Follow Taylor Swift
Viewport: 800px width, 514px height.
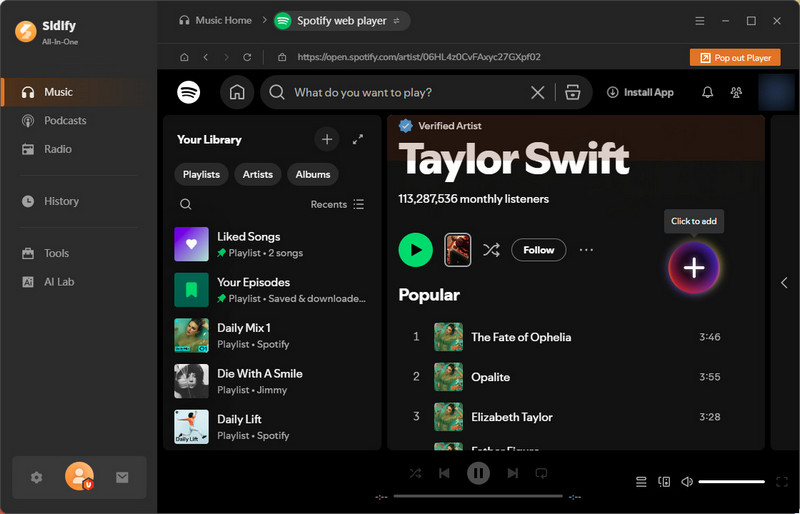(539, 250)
